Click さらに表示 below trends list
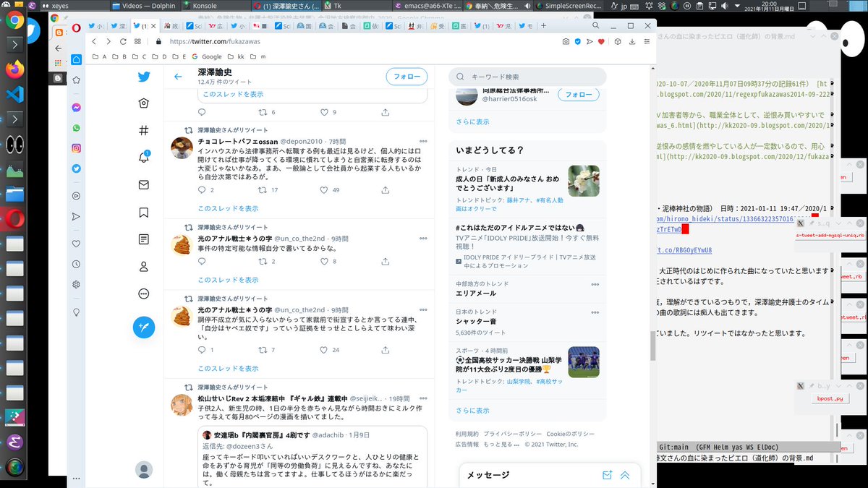Screen dimensions: 868x488 coord(472,410)
